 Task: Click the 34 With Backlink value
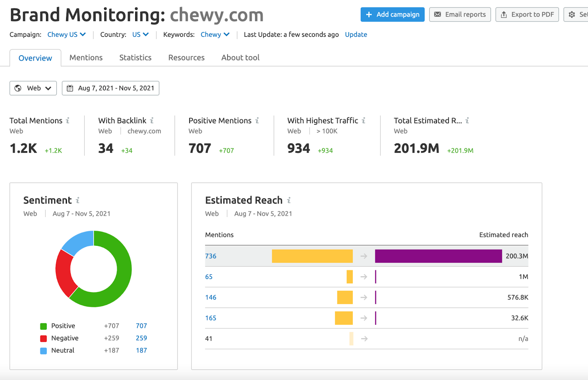(x=106, y=148)
